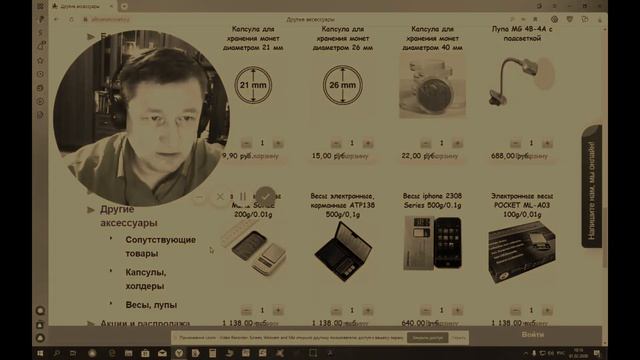Screen dimensions: 640x360
Task: Decrease quantity of 200g/0.01g scales
Action: click(246, 311)
